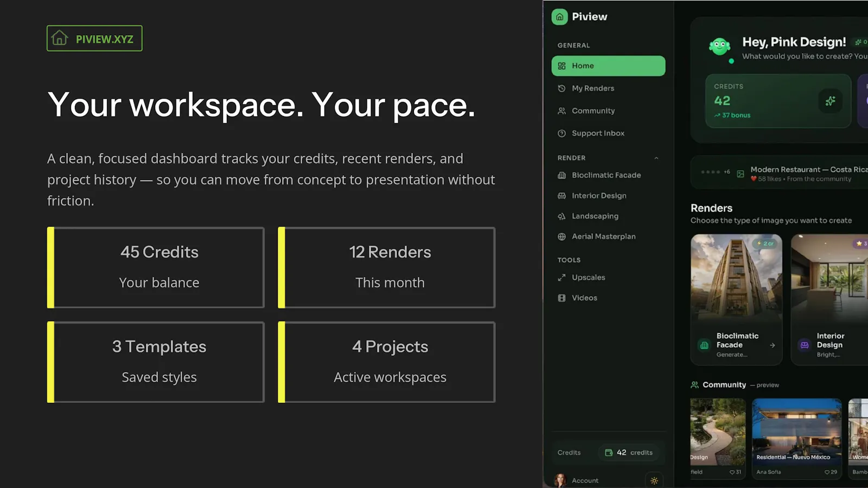868x488 pixels.
Task: Click the image icon beside Modern Restaurant
Action: [741, 174]
